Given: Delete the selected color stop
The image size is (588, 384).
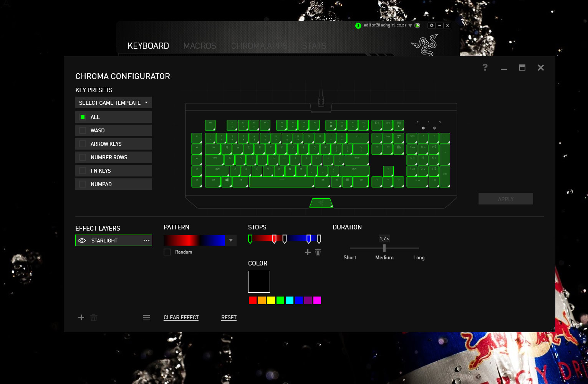Looking at the screenshot, I should [x=318, y=252].
